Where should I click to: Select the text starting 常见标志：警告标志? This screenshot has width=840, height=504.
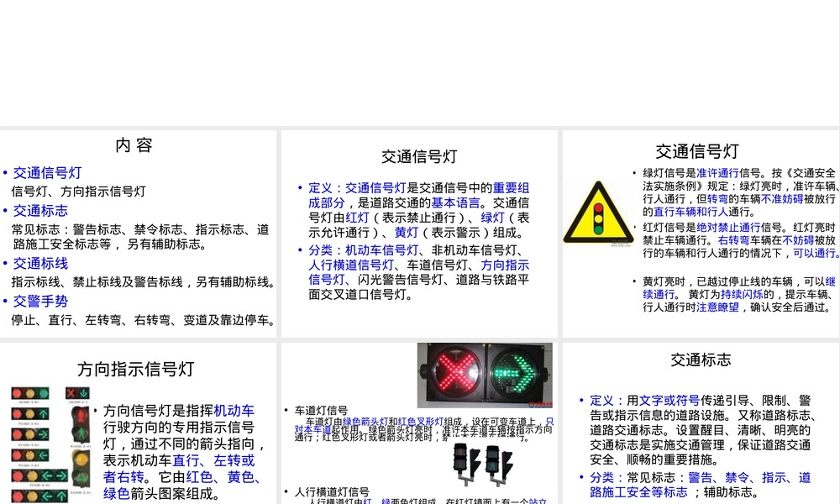(140, 237)
